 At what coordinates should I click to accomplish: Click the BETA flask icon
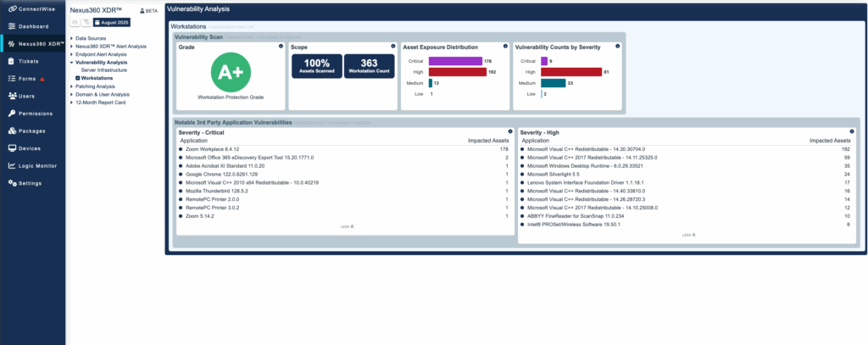pos(142,11)
